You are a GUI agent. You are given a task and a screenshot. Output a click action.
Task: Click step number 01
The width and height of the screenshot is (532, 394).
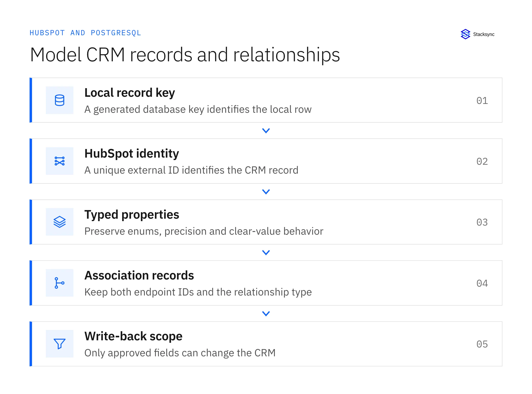click(x=482, y=100)
